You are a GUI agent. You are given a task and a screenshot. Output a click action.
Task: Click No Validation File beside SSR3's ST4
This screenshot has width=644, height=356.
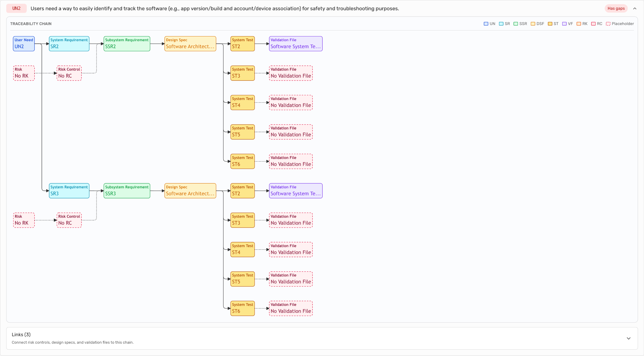(x=291, y=249)
